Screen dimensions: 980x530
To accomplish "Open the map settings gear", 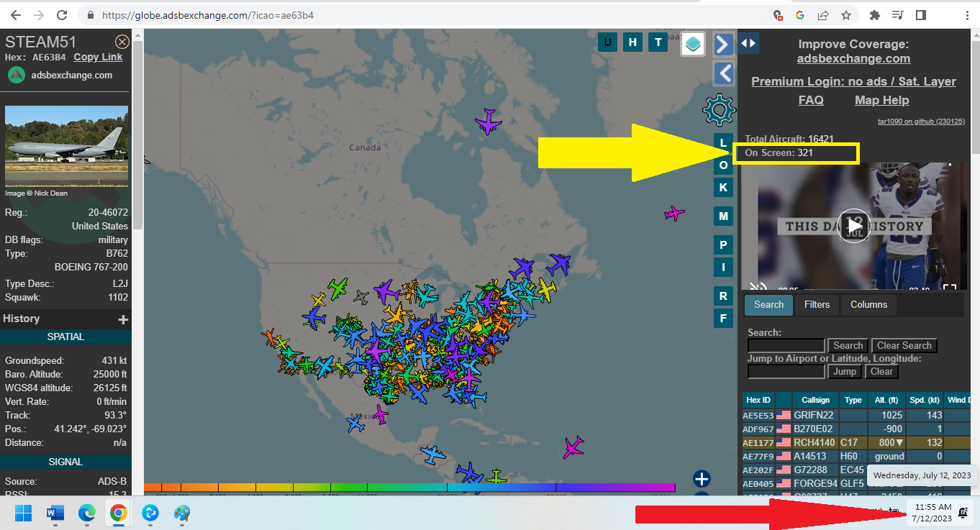I will click(x=719, y=110).
